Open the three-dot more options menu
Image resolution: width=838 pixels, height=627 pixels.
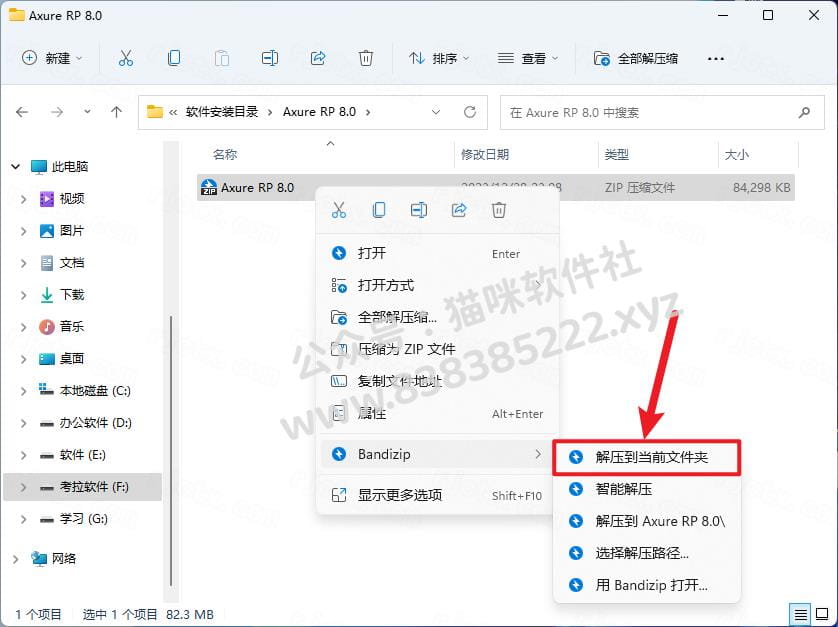pos(716,59)
